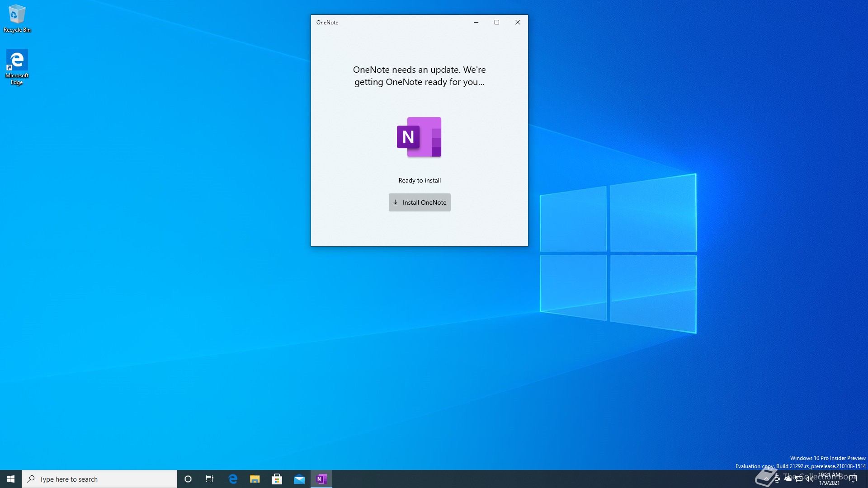Click the Meet Now tray icon

pyautogui.click(x=777, y=479)
